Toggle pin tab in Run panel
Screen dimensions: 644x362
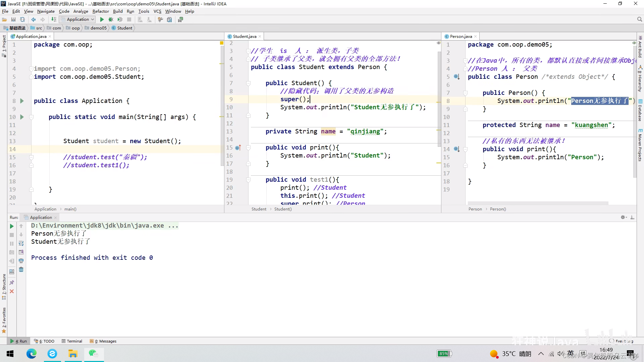tap(12, 283)
